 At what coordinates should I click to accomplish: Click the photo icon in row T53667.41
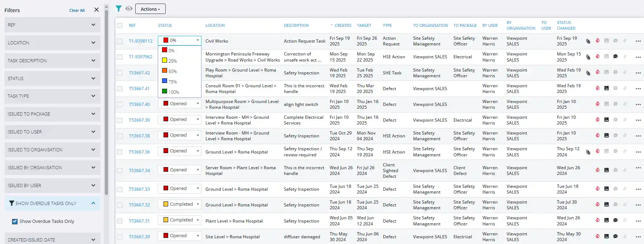point(606,88)
